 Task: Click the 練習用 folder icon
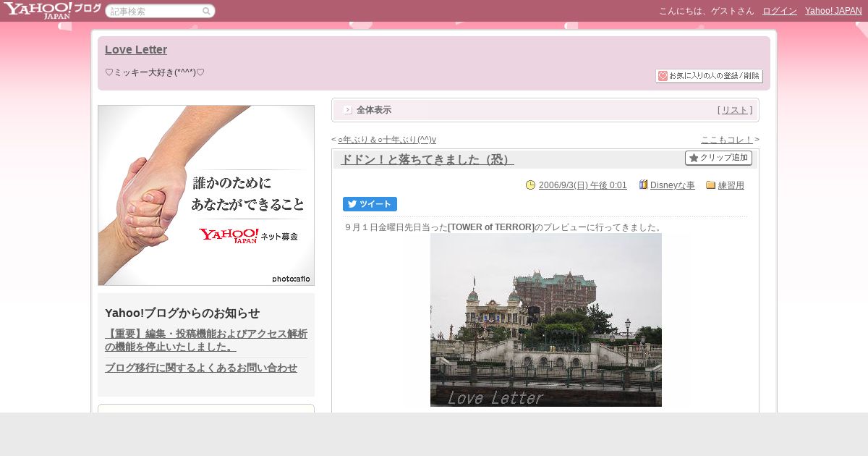(710, 185)
